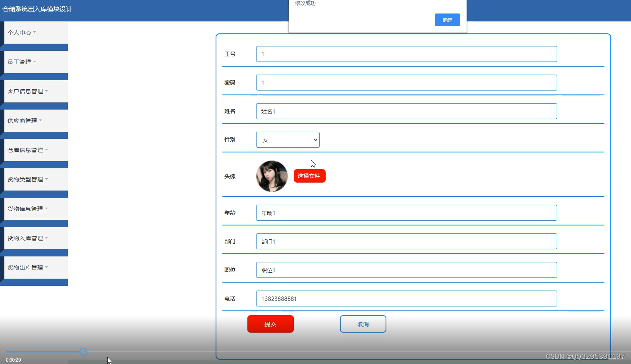Viewport: 631px width, 364px height.
Task: Click the 0:00:29 timestamp
Action: click(x=13, y=360)
